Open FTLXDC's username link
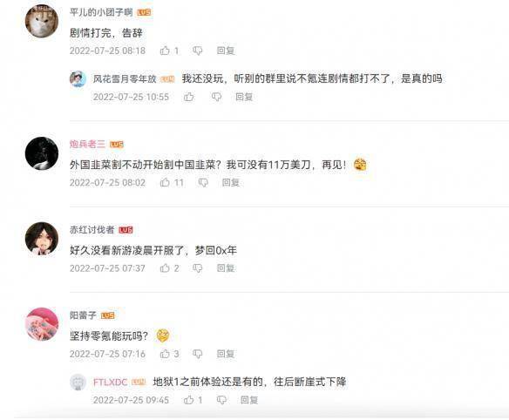Image resolution: width=509 pixels, height=420 pixels. point(110,382)
